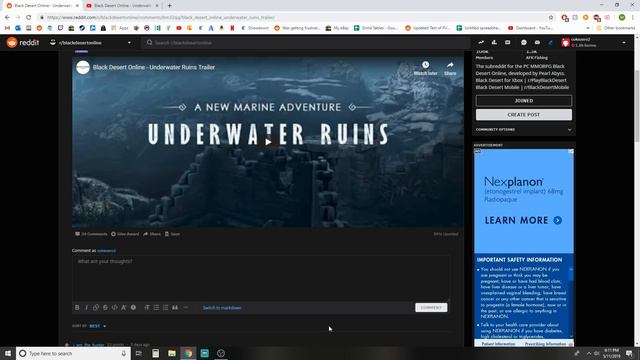
Task: Click Give Award under the post
Action: (x=125, y=234)
